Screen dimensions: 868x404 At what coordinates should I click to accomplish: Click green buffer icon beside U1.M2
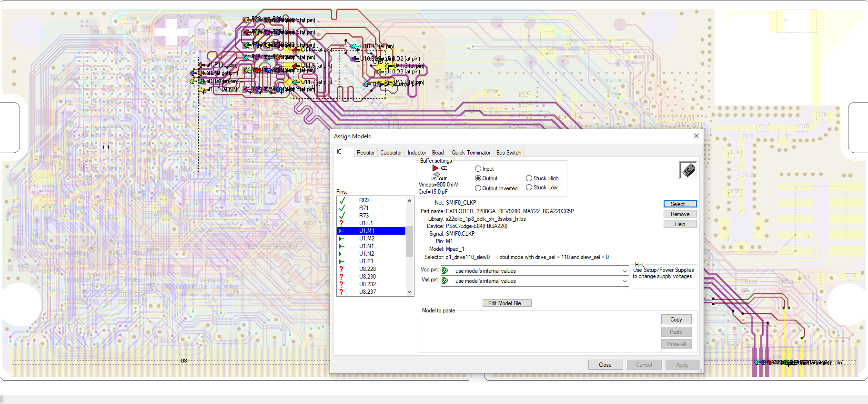[x=342, y=238]
